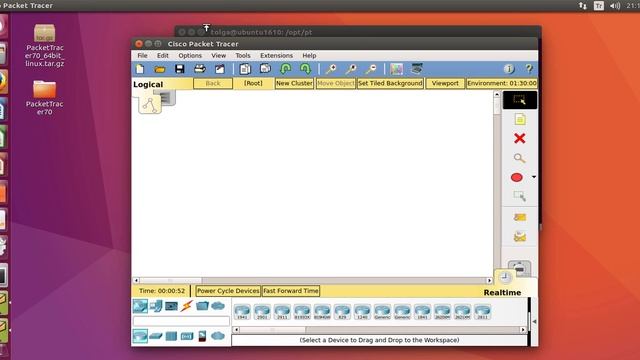This screenshot has height=360, width=640.
Task: Pick the 819IOX router device
Action: coord(302,312)
